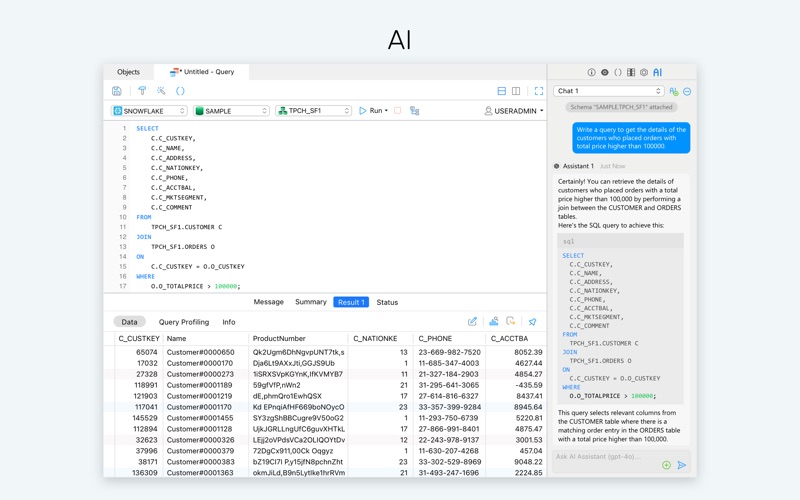The width and height of the screenshot is (800, 500).
Task: Select the Untitled - Query tab
Action: point(202,72)
